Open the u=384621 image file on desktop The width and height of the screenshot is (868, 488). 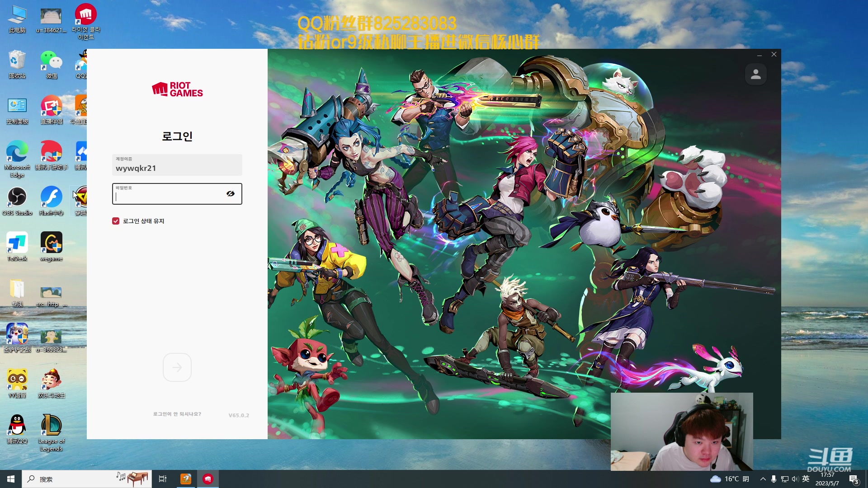pyautogui.click(x=52, y=21)
